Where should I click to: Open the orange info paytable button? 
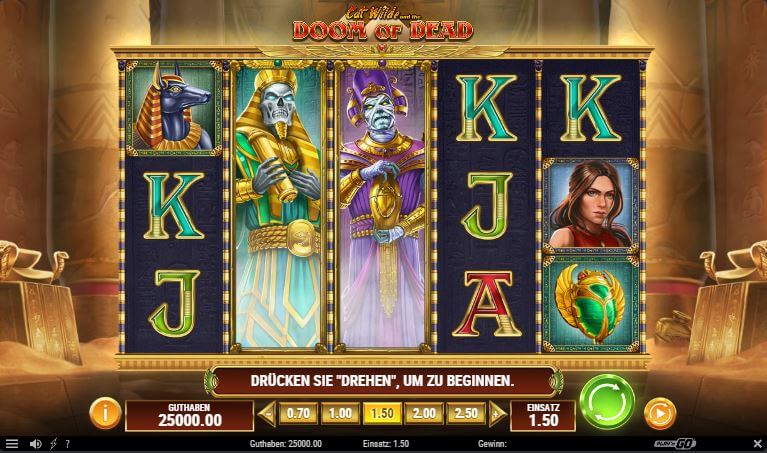pyautogui.click(x=105, y=413)
